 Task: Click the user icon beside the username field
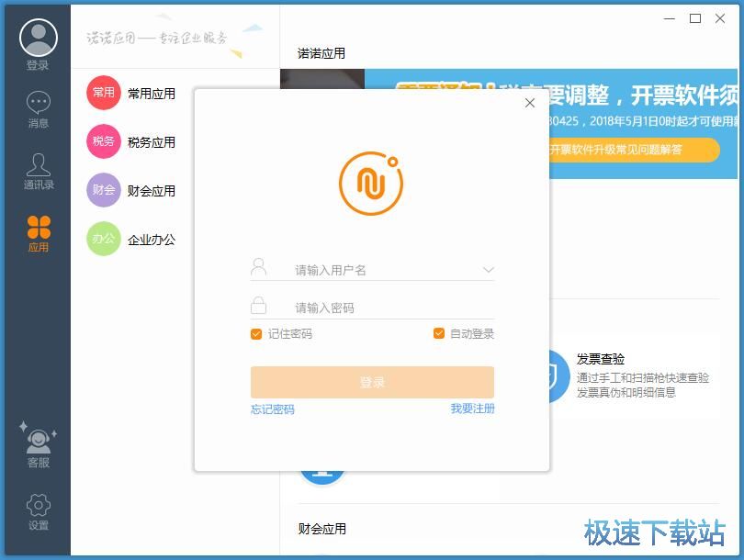(259, 267)
